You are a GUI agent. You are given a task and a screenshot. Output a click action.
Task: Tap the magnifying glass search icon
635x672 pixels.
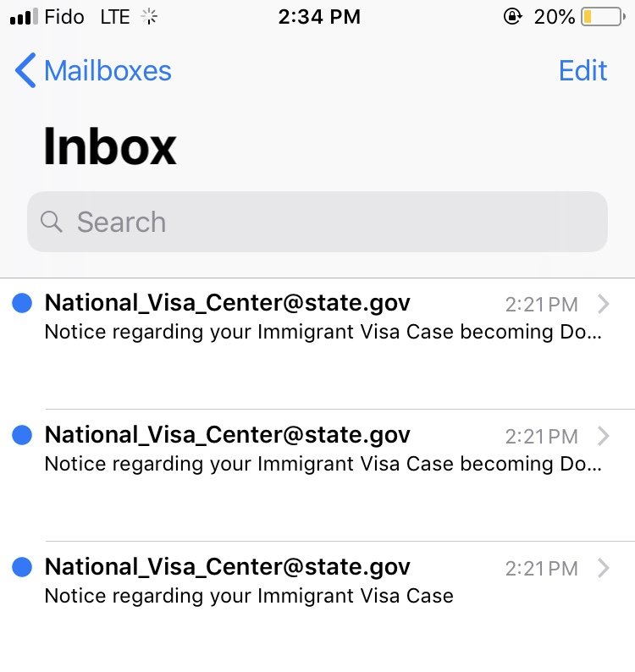[x=52, y=222]
